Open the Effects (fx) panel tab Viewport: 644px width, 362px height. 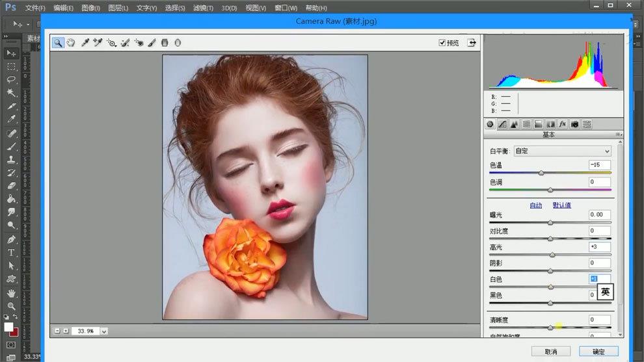[563, 124]
